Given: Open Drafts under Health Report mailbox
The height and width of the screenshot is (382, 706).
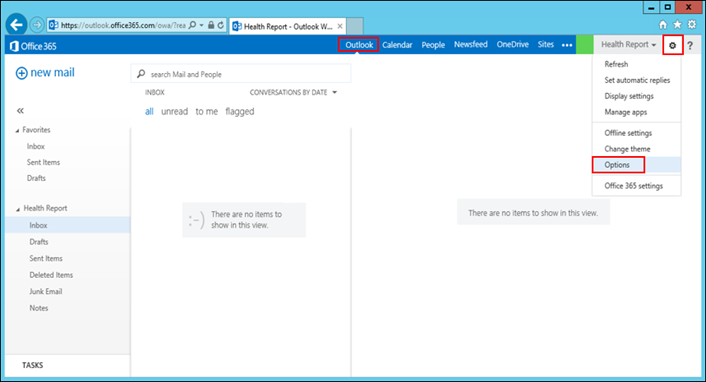Looking at the screenshot, I should point(39,242).
